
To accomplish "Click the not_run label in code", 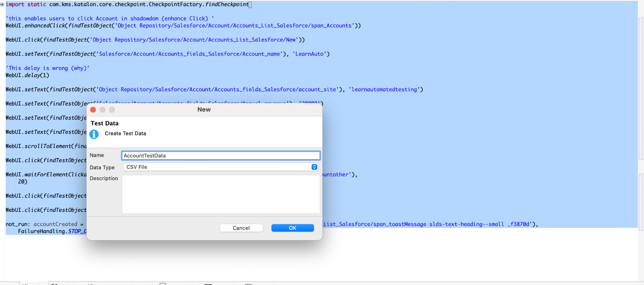I will pyautogui.click(x=16, y=224).
